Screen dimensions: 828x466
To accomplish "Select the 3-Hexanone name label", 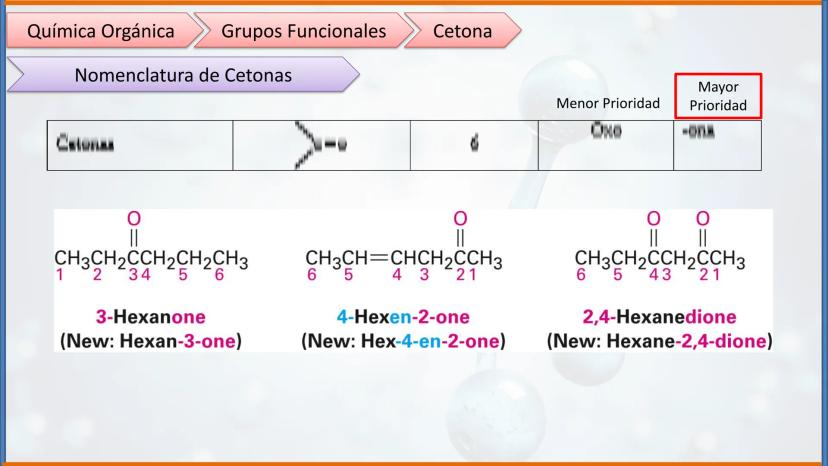I will click(x=150, y=317).
